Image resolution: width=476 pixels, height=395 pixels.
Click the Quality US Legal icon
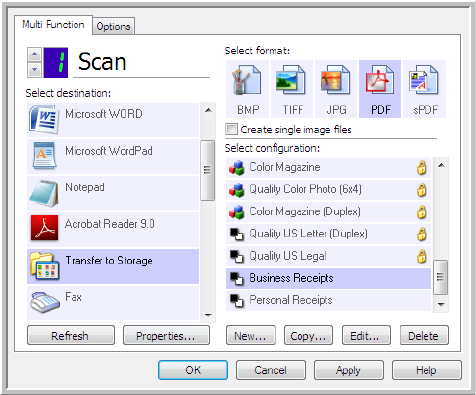[237, 256]
